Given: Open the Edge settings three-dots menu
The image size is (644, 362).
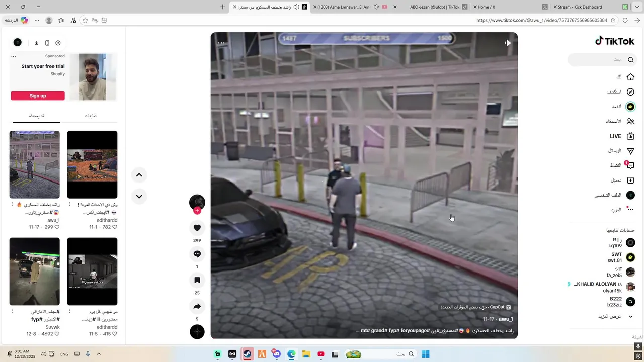Looking at the screenshot, I should tap(37, 20).
